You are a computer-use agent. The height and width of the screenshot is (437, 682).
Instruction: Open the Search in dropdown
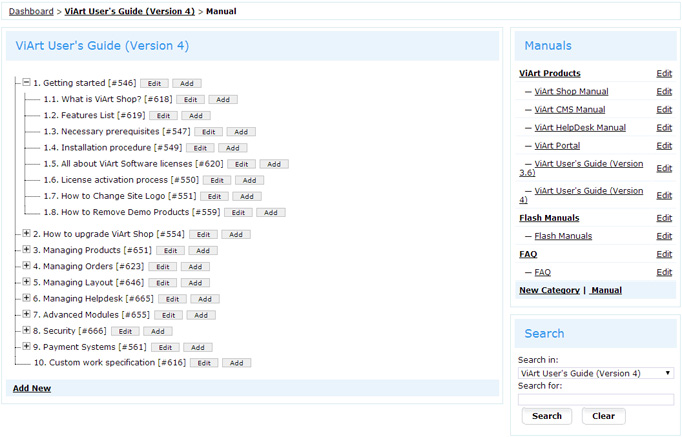click(595, 373)
